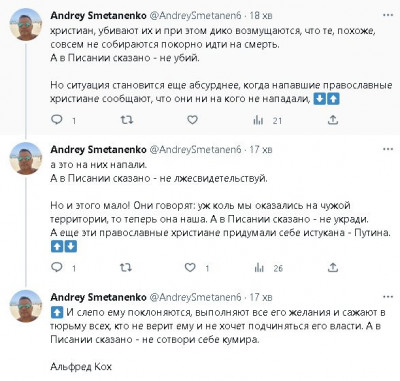Open more menu on last tweet
Screen dimensions: 400x381
[x=388, y=297]
